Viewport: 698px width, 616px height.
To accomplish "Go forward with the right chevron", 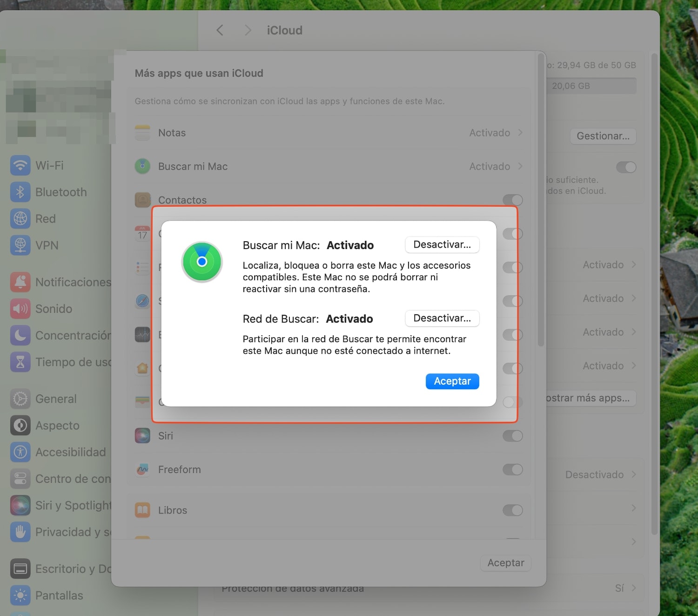I will click(x=248, y=30).
